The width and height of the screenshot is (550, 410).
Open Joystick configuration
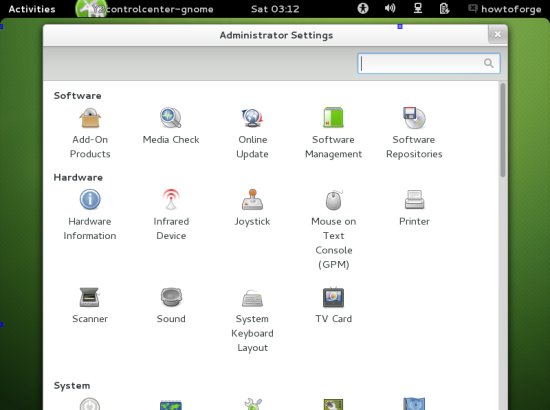pyautogui.click(x=252, y=207)
